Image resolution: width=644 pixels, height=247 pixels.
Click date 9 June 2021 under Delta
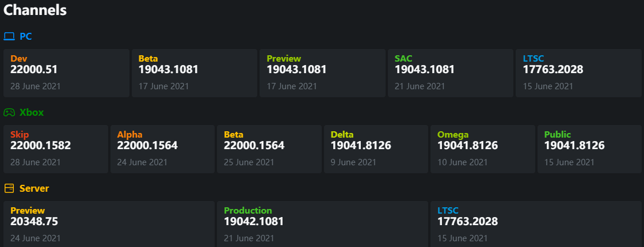click(353, 162)
